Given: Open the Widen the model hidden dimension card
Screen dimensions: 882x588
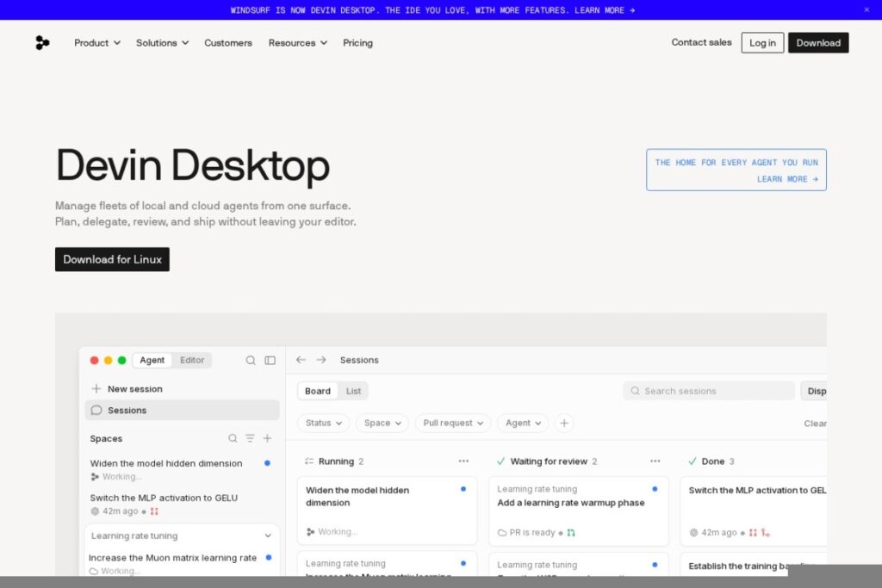Looking at the screenshot, I should [387, 511].
